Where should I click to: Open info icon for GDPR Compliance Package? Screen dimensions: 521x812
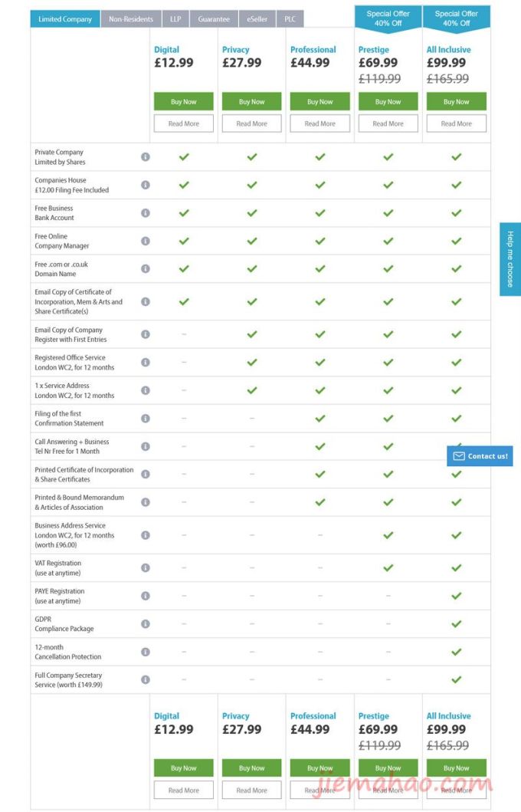click(x=146, y=624)
